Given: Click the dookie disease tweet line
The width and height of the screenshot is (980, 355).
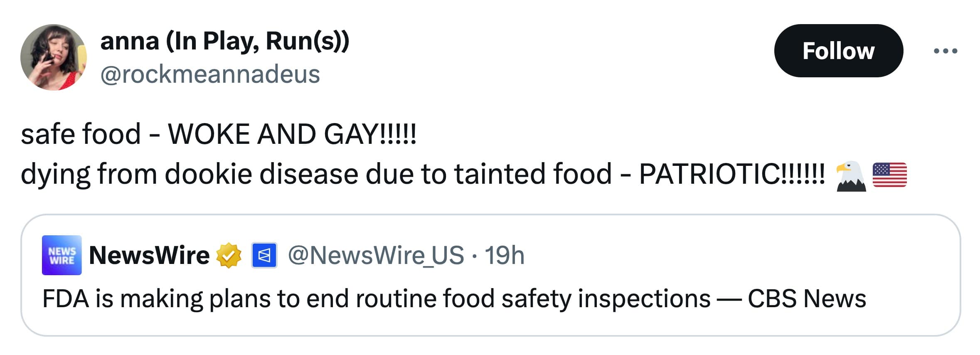Looking at the screenshot, I should [x=374, y=175].
